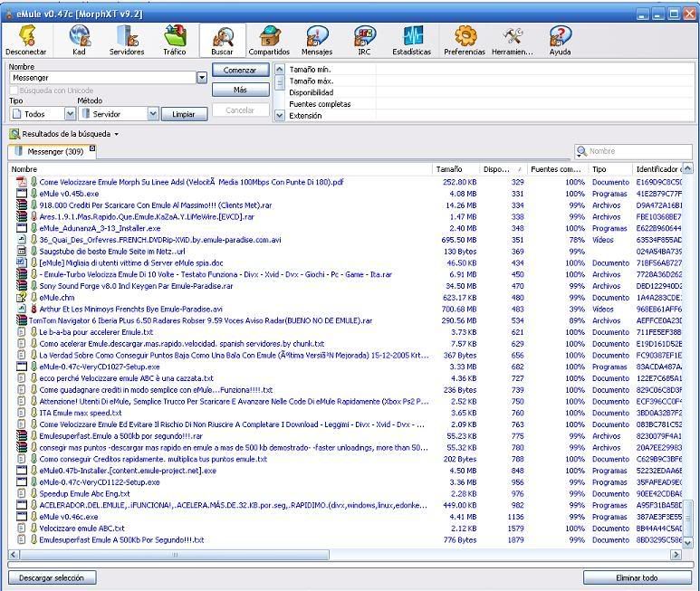Image resolution: width=700 pixels, height=591 pixels.
Task: Click the magnifier icon in Nombre filter box
Action: (x=580, y=151)
